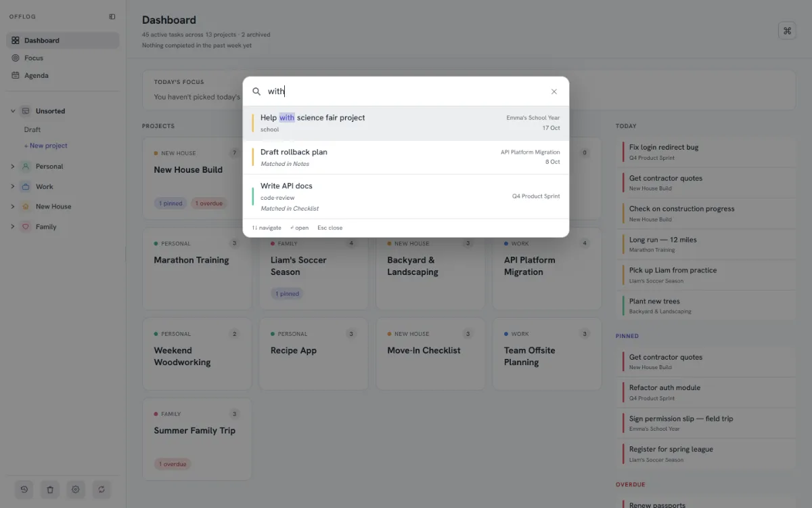The height and width of the screenshot is (508, 812).
Task: Open the New House Build project card
Action: coord(196,179)
